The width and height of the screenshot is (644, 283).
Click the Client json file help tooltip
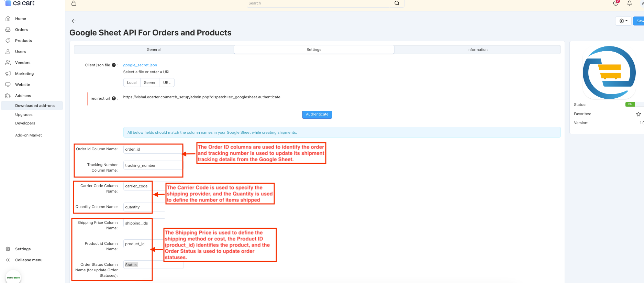coord(114,65)
